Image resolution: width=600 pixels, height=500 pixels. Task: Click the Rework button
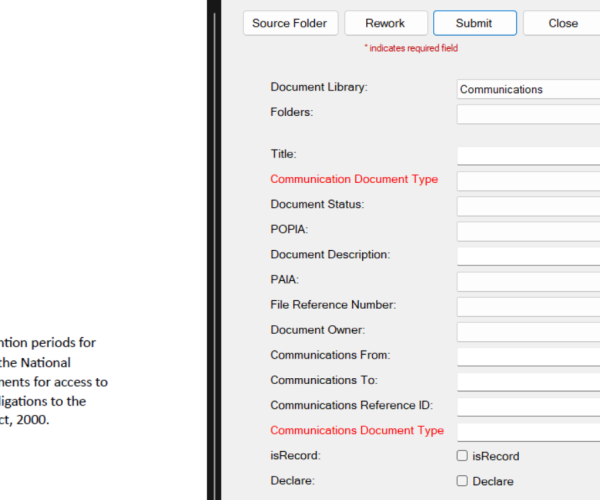385,23
